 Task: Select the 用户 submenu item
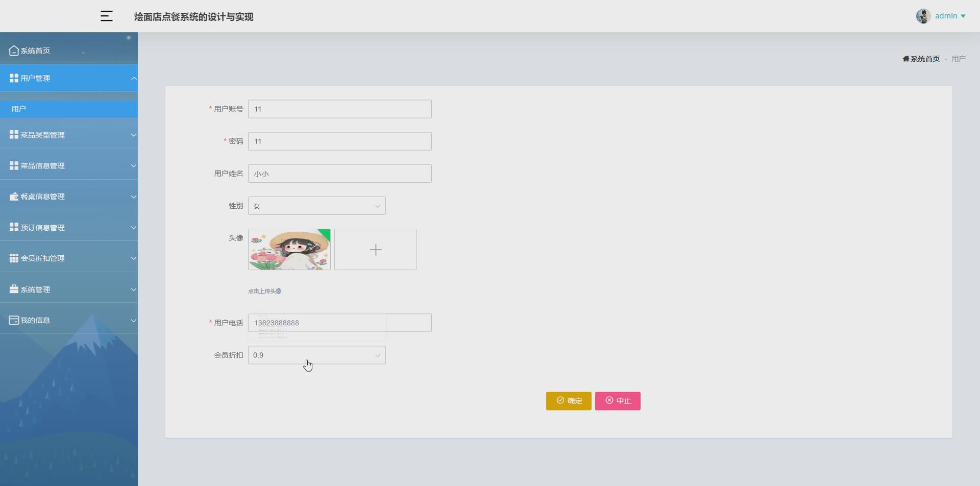tap(69, 109)
